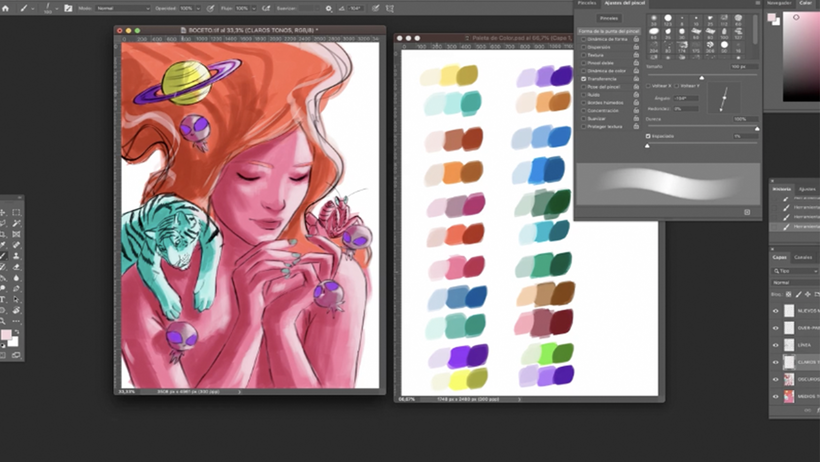Select the Magic Wand tool
820x462 pixels.
click(16, 223)
